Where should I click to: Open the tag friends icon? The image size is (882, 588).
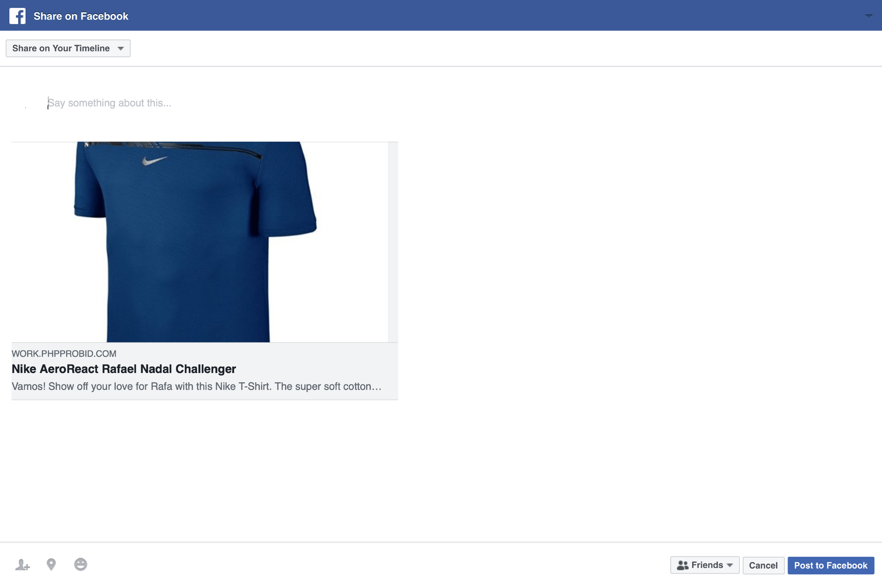click(x=22, y=564)
